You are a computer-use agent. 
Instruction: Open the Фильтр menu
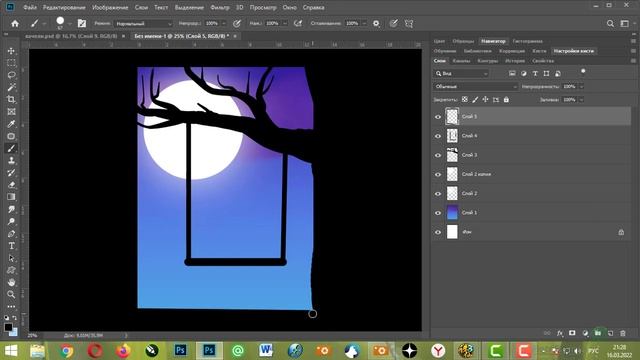click(x=220, y=7)
